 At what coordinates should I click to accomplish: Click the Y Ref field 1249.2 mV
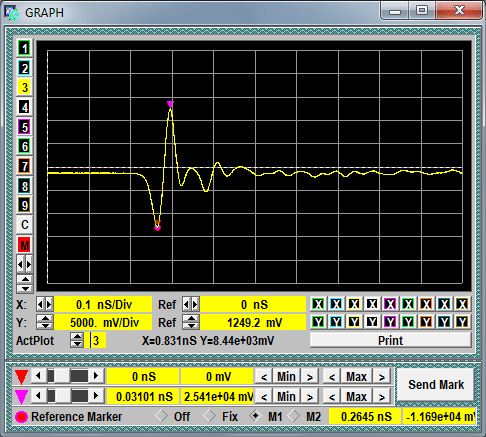pyautogui.click(x=253, y=322)
